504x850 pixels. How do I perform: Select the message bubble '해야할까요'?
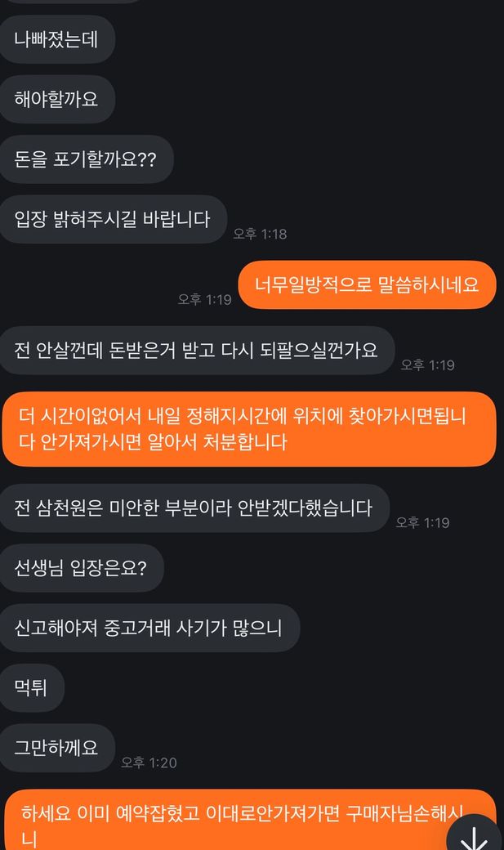coord(57,99)
